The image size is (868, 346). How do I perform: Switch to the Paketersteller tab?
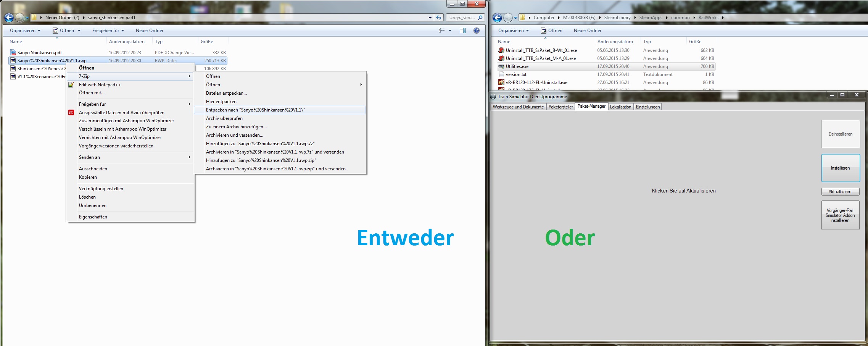point(560,107)
